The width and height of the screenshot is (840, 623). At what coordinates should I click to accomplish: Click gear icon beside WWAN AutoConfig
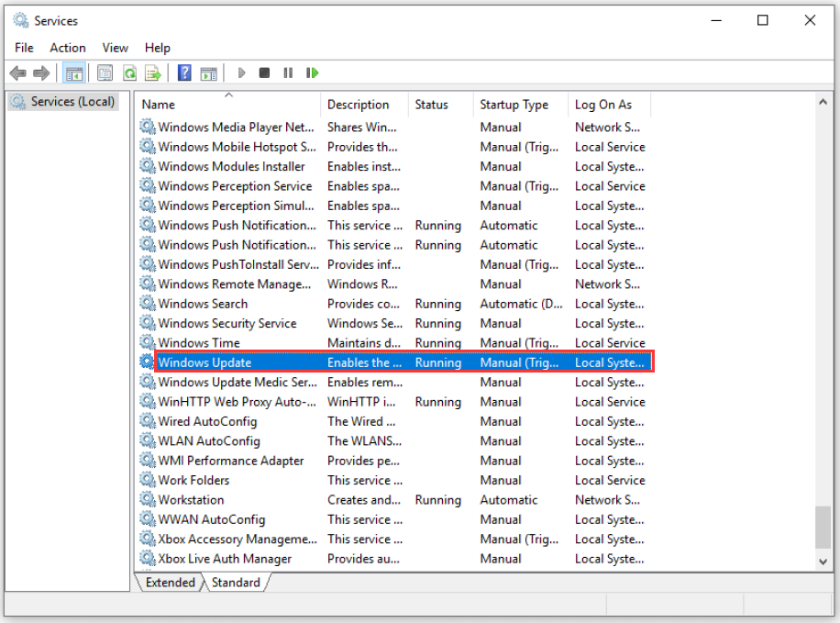point(147,519)
